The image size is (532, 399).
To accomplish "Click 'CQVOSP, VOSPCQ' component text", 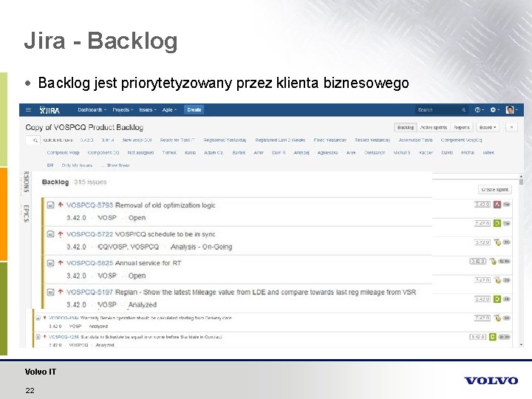I will [129, 247].
